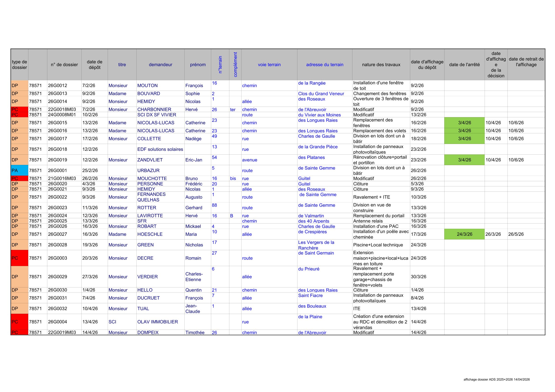This screenshot has height=392, width=555.
Task: Select address 'Les Vergers de la Ranchère'
Action: pyautogui.click(x=316, y=245)
